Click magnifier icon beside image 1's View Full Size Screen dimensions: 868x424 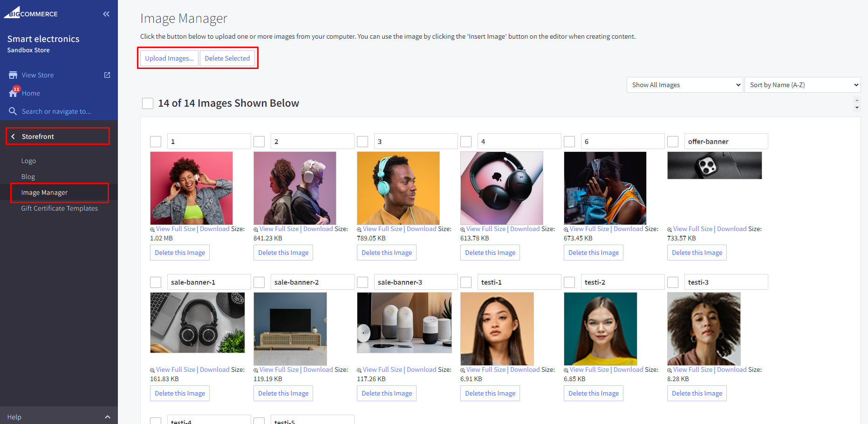152,230
